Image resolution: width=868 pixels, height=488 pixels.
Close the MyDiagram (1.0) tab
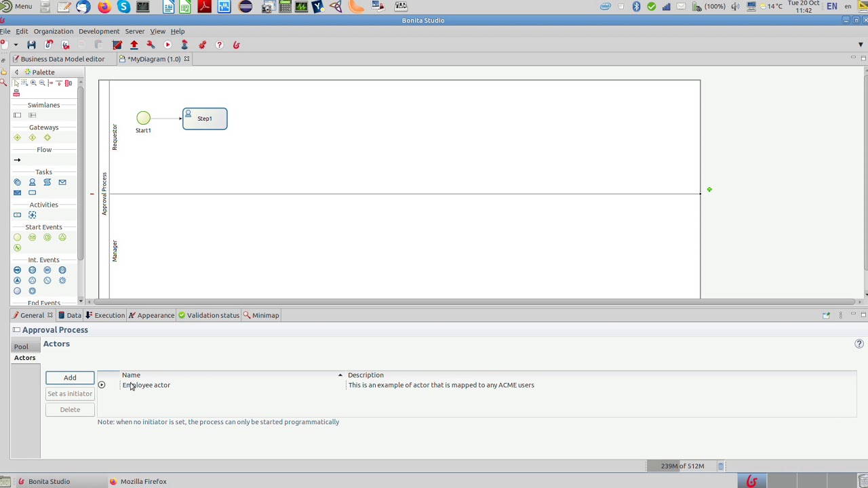(x=186, y=59)
